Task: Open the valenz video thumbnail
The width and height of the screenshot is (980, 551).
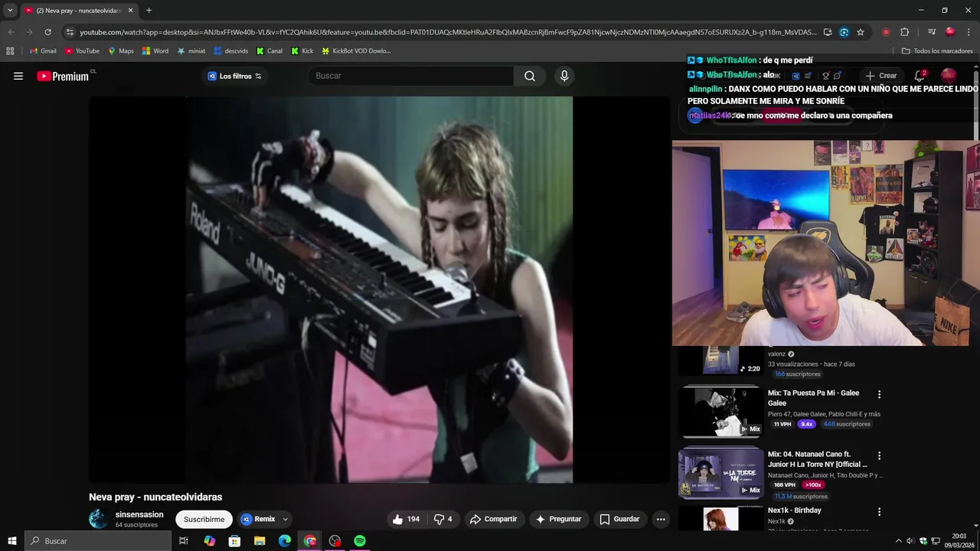Action: [720, 360]
